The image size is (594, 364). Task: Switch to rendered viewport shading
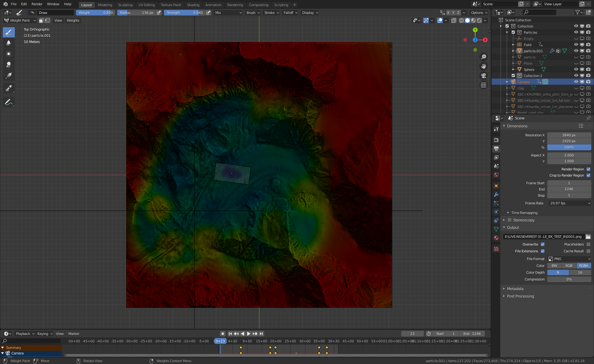[x=479, y=20]
